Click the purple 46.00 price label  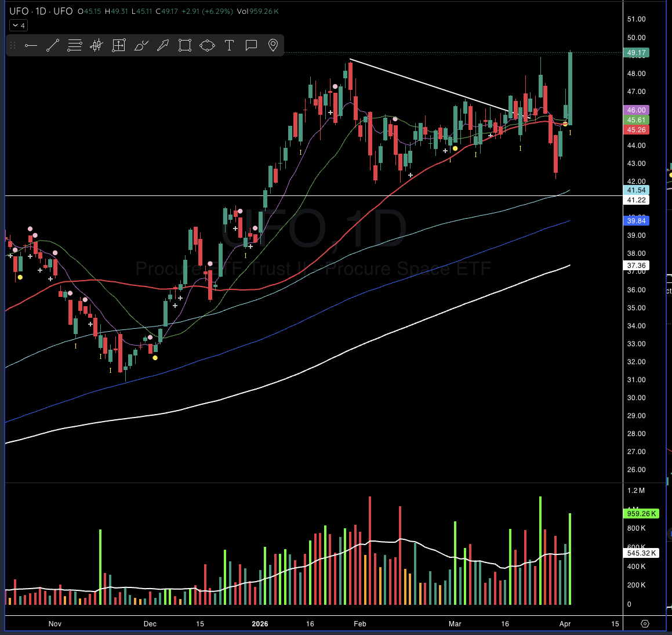(636, 110)
